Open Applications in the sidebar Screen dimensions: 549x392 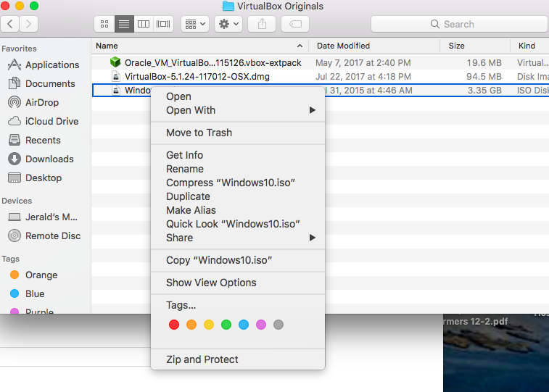(44, 64)
